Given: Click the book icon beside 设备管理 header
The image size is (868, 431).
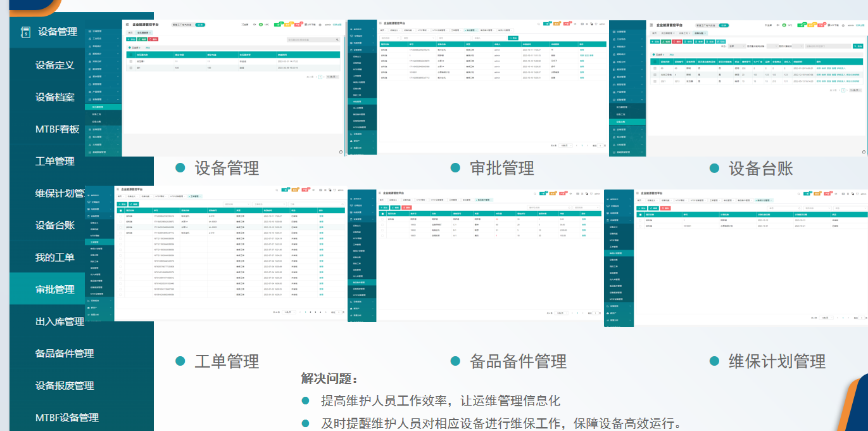Looking at the screenshot, I should coord(25,32).
